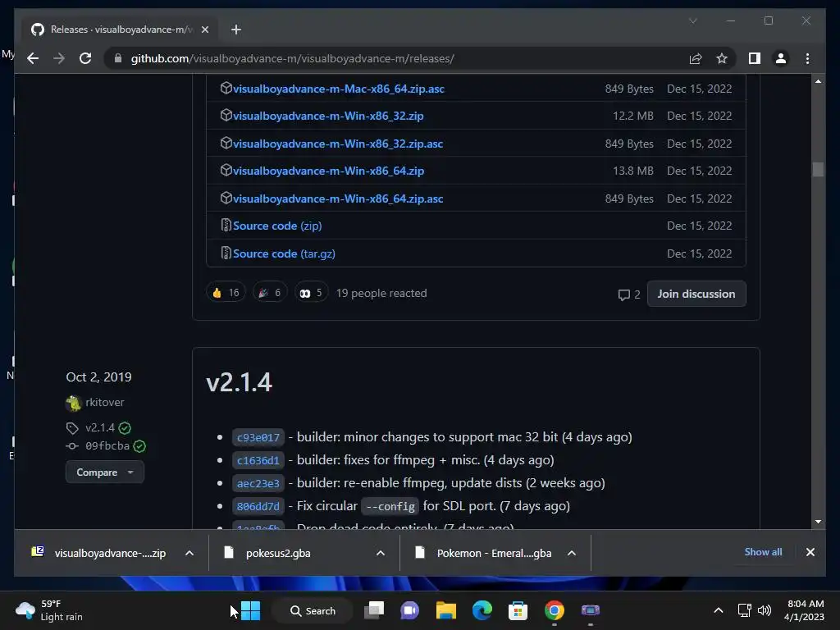Open commit c93e017

point(258,437)
